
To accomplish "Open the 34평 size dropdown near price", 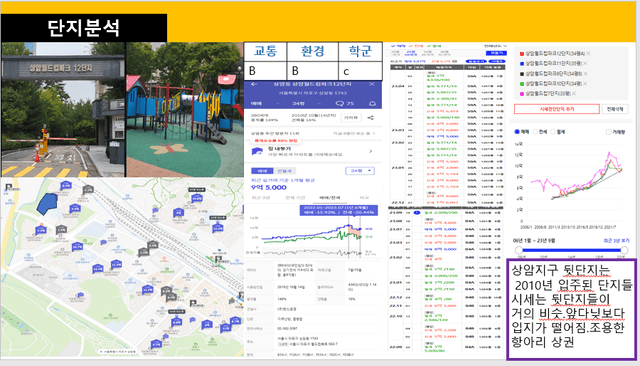I will 360,171.
